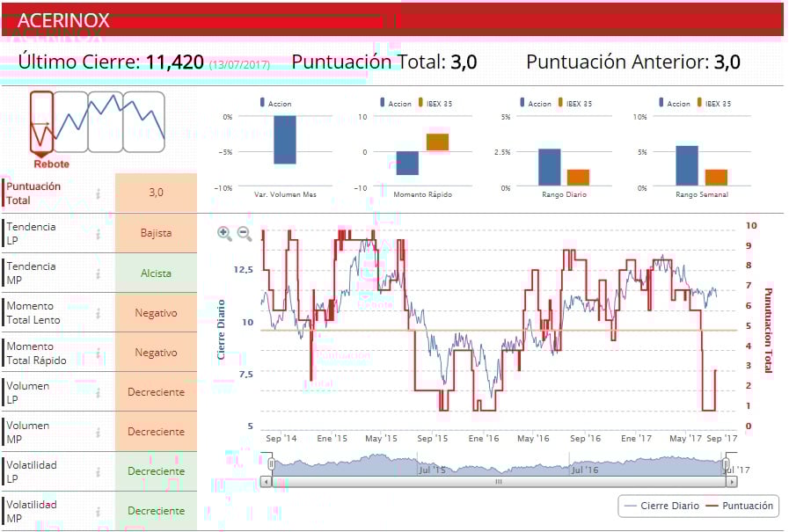Open info icon for Volumen LP row
This screenshot has width=789, height=532.
pos(99,392)
